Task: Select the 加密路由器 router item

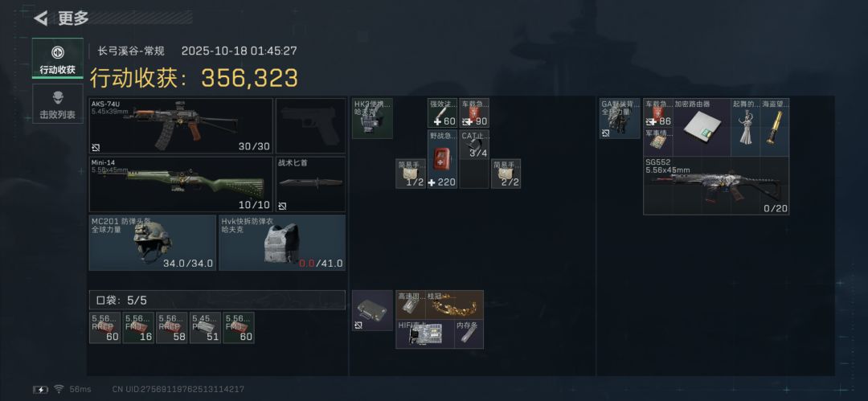Action: pos(702,128)
